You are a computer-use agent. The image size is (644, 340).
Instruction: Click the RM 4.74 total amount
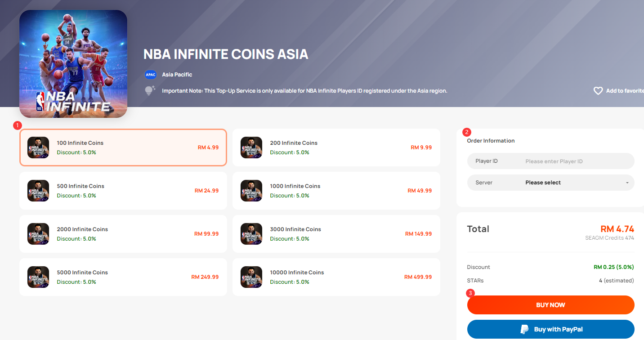point(617,228)
